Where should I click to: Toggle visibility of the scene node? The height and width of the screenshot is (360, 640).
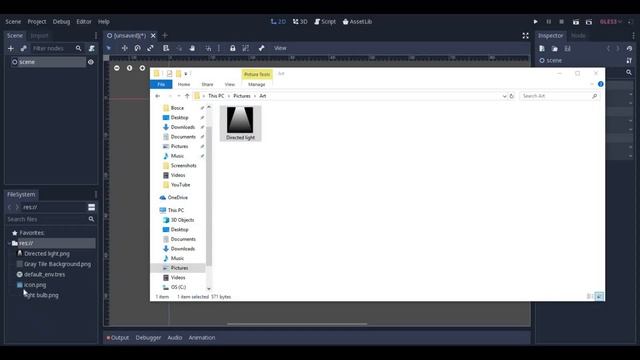(x=91, y=62)
